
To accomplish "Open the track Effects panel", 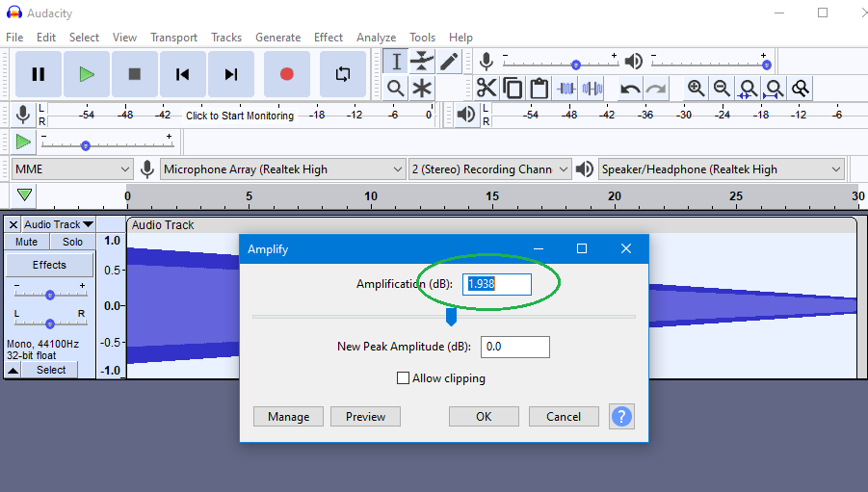I will pos(49,265).
